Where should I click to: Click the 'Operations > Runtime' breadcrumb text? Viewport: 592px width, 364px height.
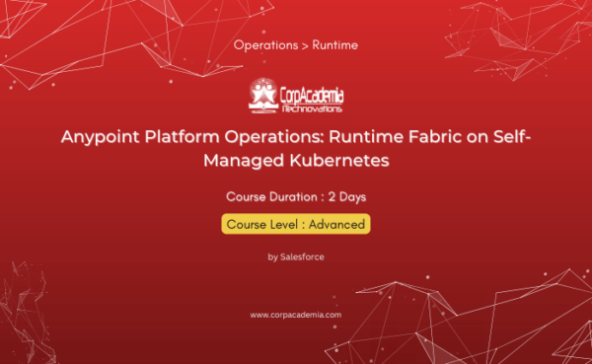pos(296,45)
